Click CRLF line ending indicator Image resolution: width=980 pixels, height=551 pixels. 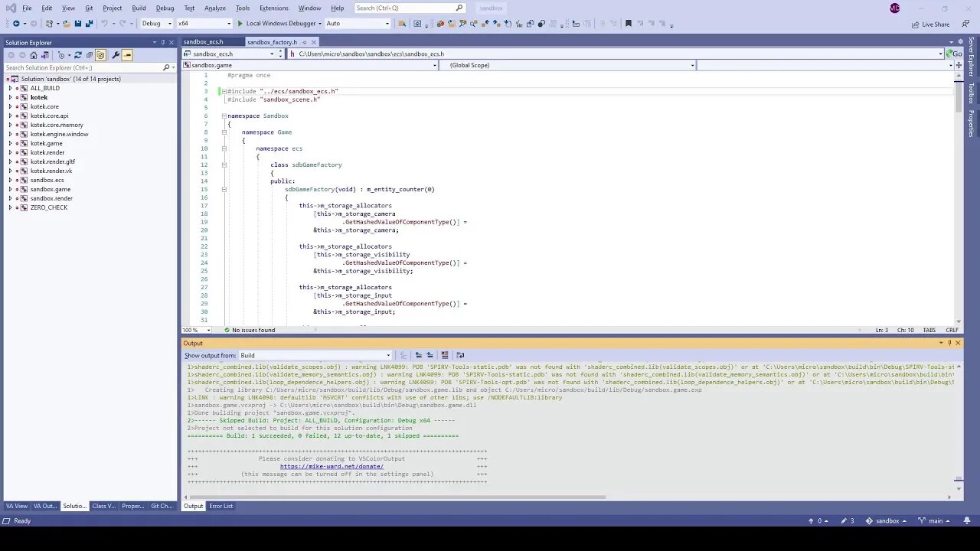click(x=952, y=330)
